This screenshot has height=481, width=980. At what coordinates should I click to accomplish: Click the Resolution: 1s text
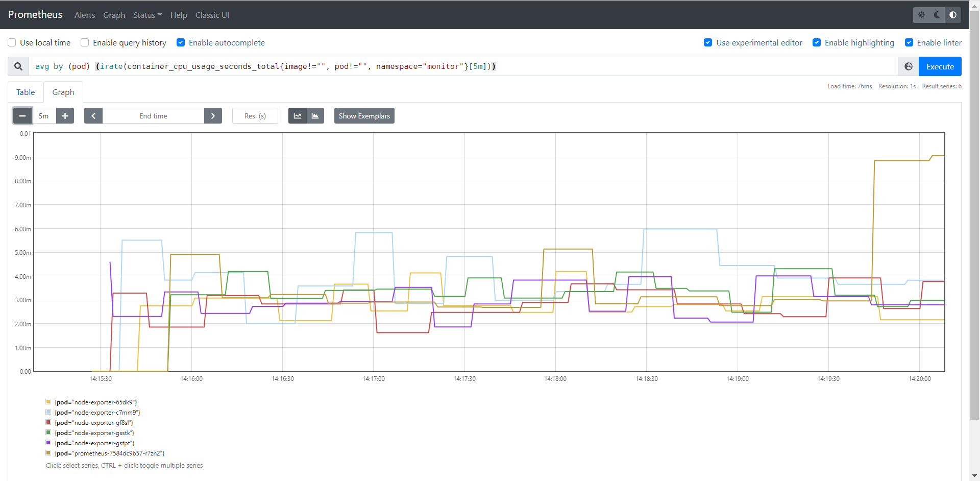pyautogui.click(x=897, y=86)
